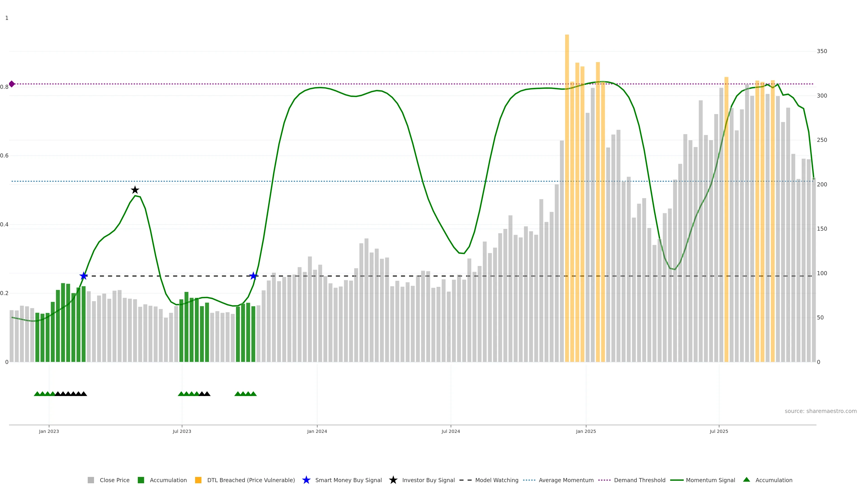Click the black star icon in the legend
Image resolution: width=868 pixels, height=488 pixels.
393,480
